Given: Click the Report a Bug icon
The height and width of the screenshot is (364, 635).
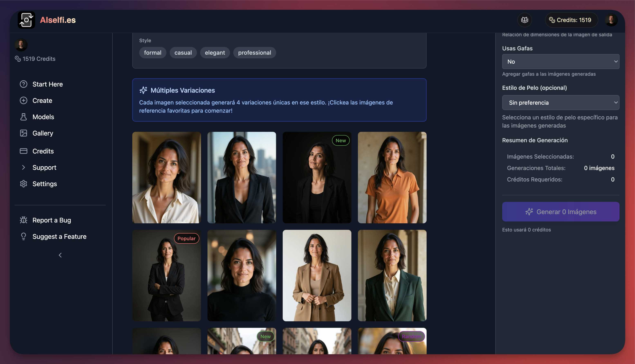Looking at the screenshot, I should click(x=24, y=220).
